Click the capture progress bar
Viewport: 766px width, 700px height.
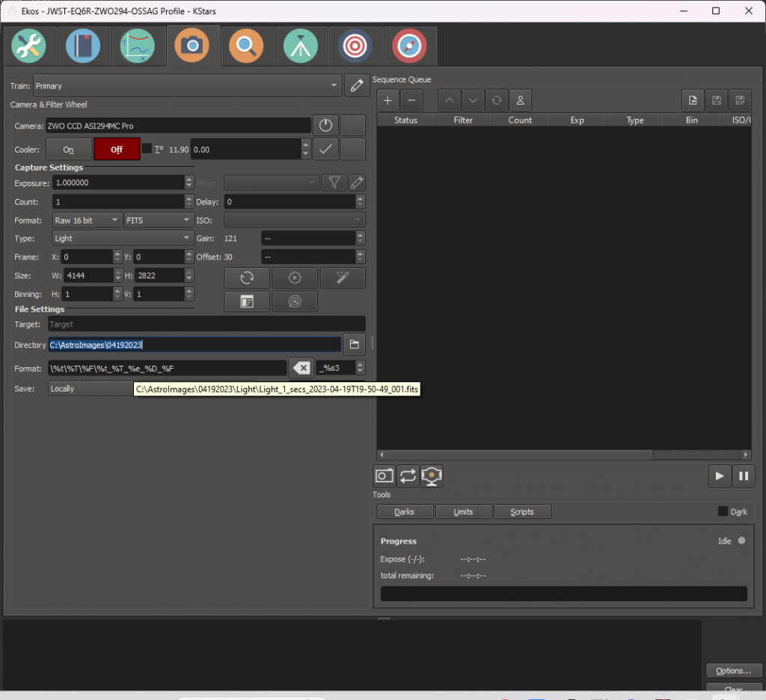pyautogui.click(x=564, y=594)
